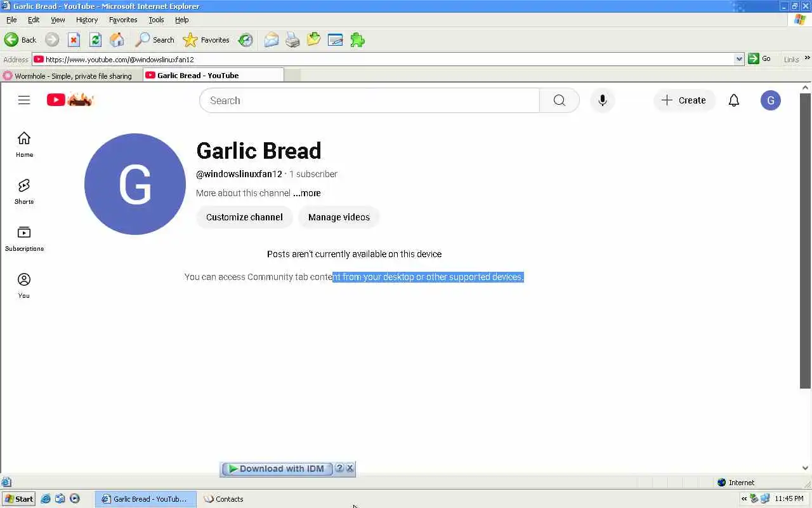
Task: Open YouTube notifications bell
Action: click(x=734, y=100)
